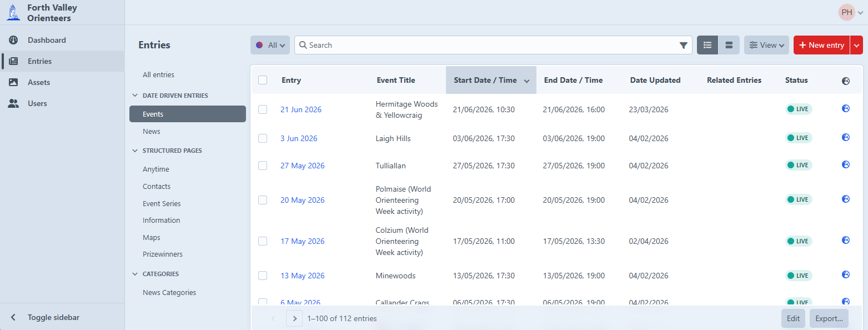Check the Tulliallan entry row checkbox
Image resolution: width=868 pixels, height=330 pixels.
[x=263, y=166]
